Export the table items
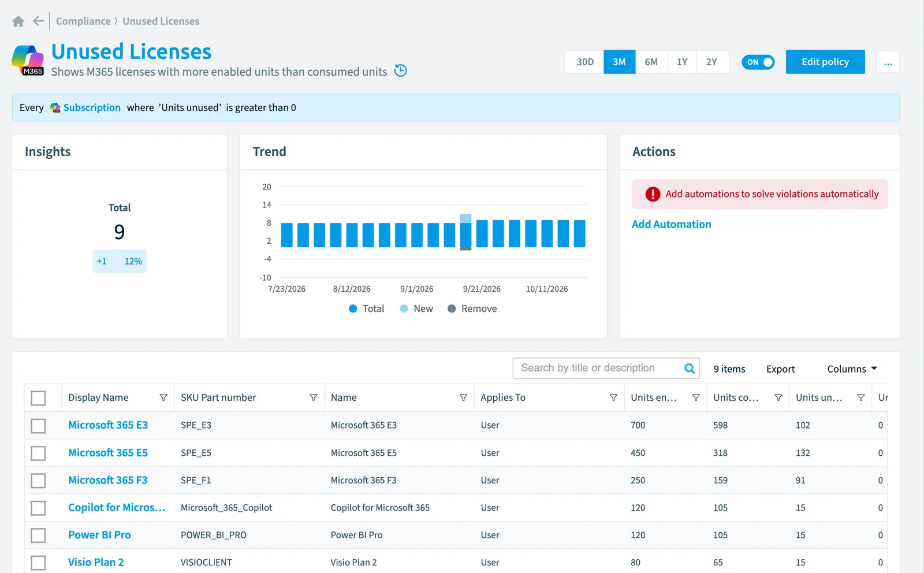 click(780, 369)
